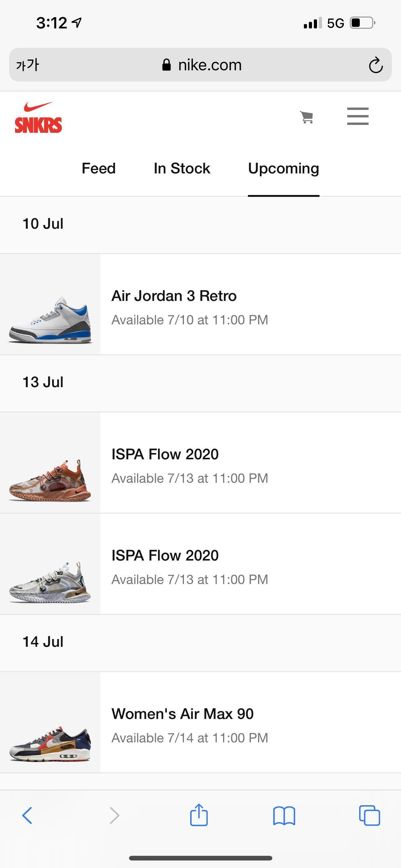This screenshot has height=868, width=401.
Task: Tap the Air Jordan 3 Retro shoe image
Action: [50, 320]
